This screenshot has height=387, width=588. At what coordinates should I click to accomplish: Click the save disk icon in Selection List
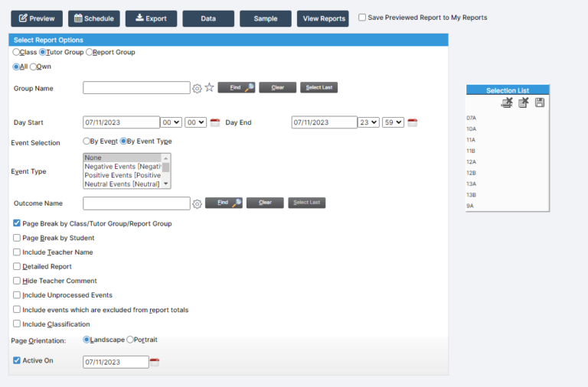tap(540, 102)
